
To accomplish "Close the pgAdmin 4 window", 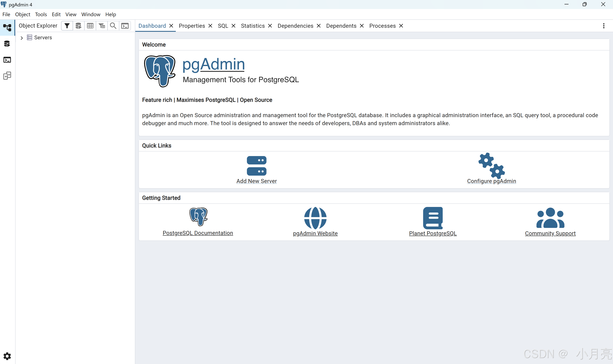I will (x=603, y=4).
